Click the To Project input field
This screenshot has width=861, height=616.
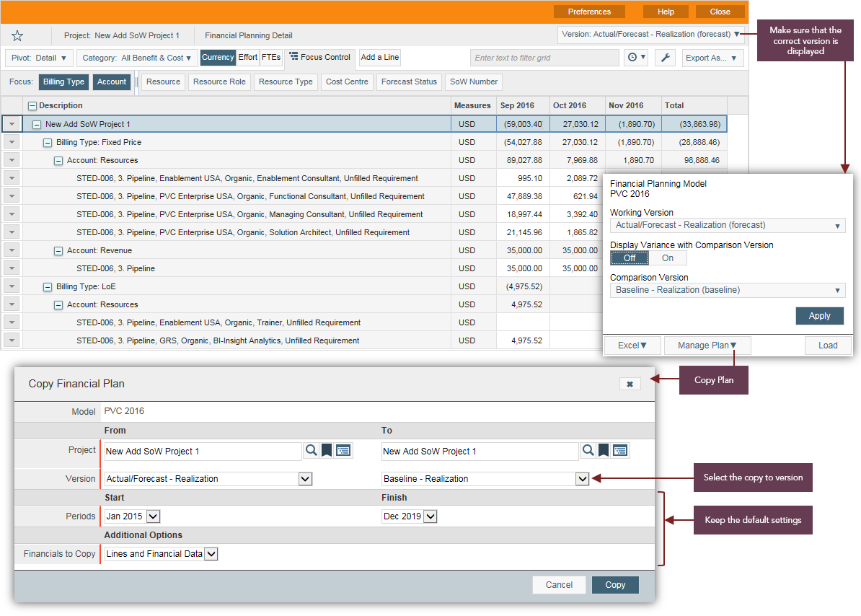480,452
